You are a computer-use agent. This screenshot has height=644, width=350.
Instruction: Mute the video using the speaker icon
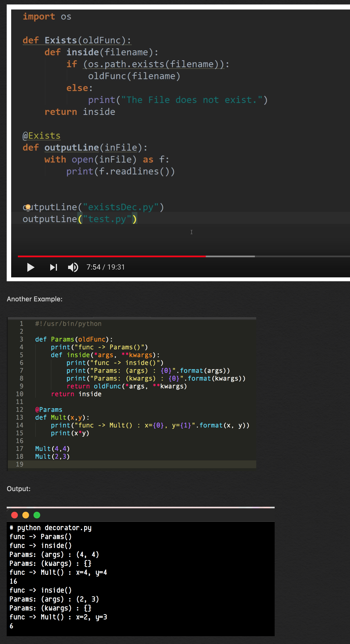[73, 267]
